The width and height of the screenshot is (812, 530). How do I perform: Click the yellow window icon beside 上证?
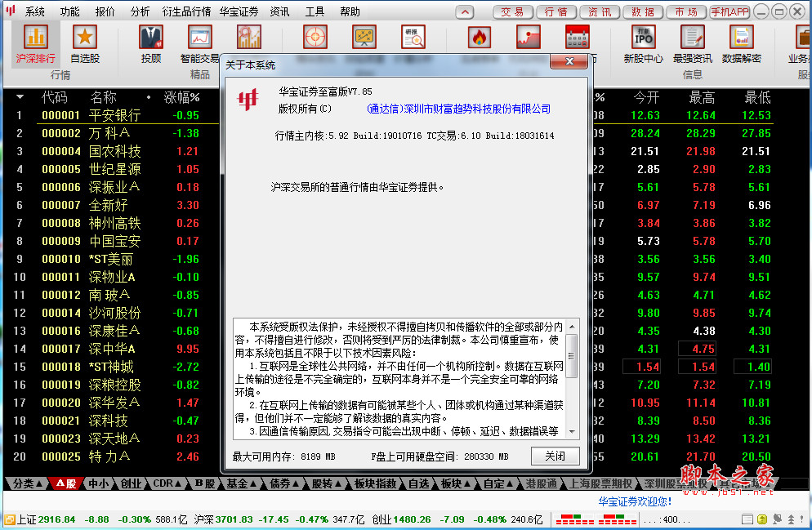click(9, 519)
